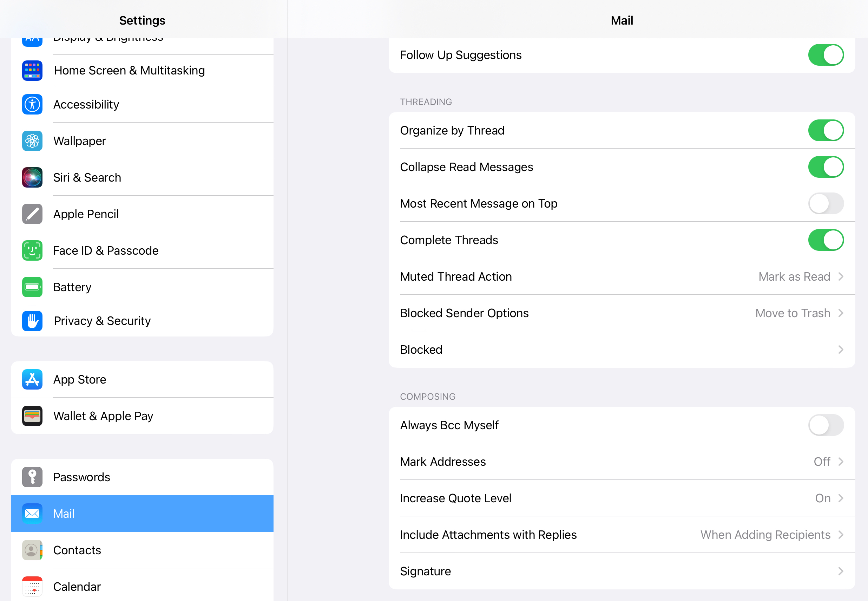Tap the Passwords key icon
868x601 pixels.
point(32,477)
